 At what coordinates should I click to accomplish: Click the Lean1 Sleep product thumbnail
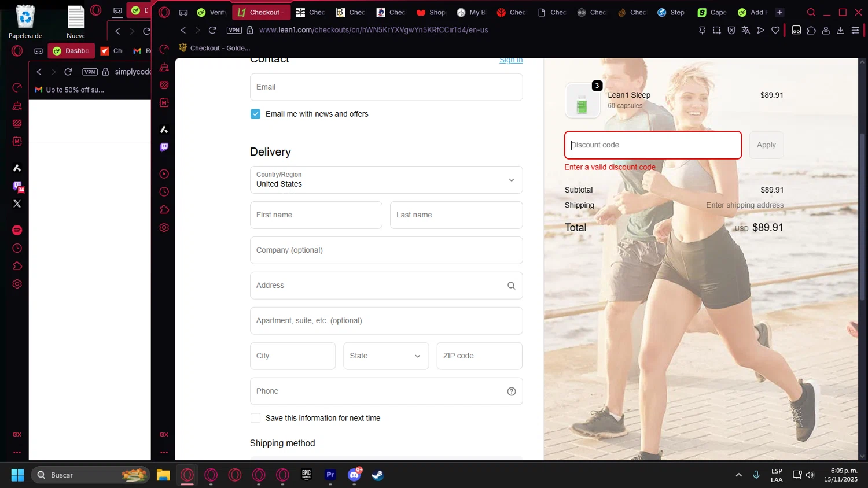coord(582,101)
